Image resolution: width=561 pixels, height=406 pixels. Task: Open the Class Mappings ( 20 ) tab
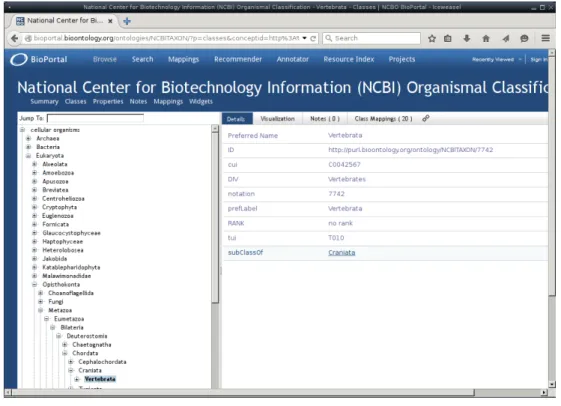click(384, 119)
